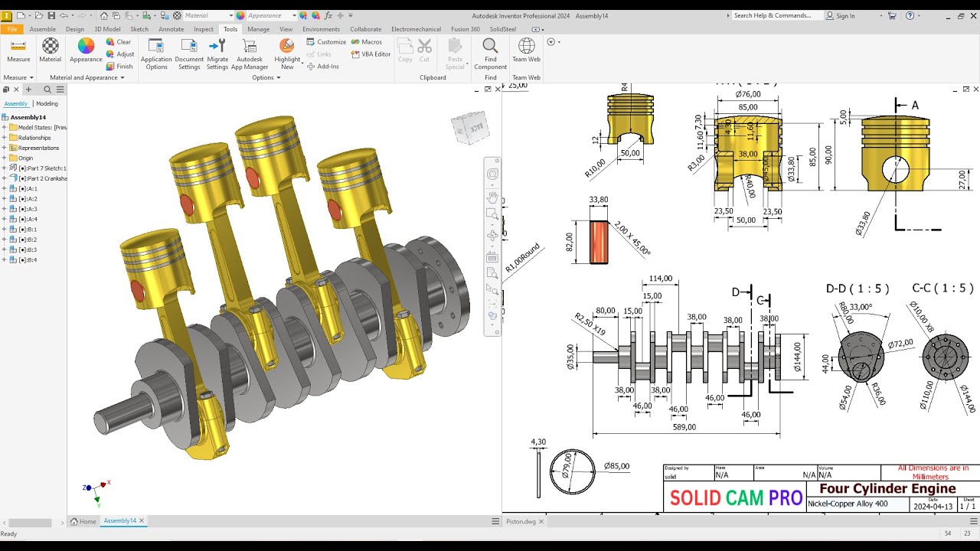Click Find Component
Image resolution: width=980 pixels, height=551 pixels.
(x=491, y=54)
